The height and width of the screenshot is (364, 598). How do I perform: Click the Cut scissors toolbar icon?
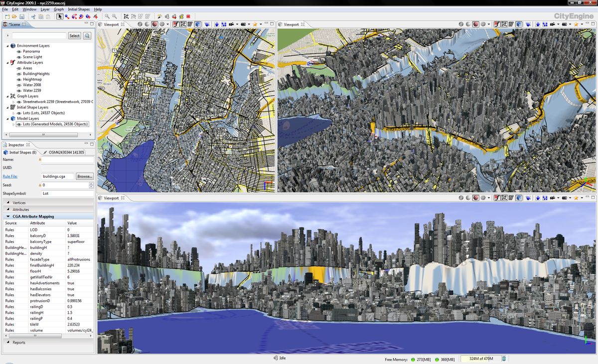33,16
